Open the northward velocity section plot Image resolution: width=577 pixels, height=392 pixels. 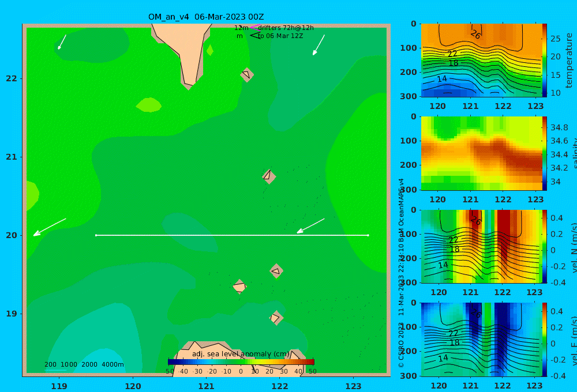click(481, 247)
